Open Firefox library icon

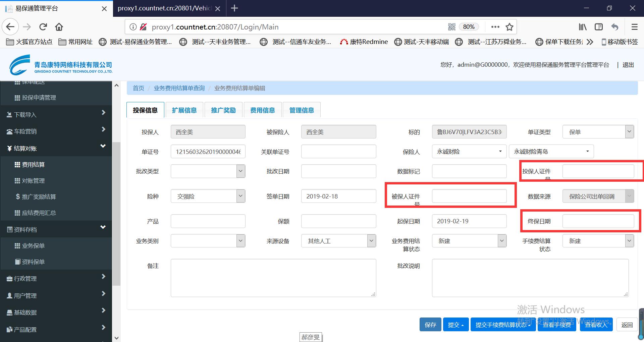[x=582, y=27]
